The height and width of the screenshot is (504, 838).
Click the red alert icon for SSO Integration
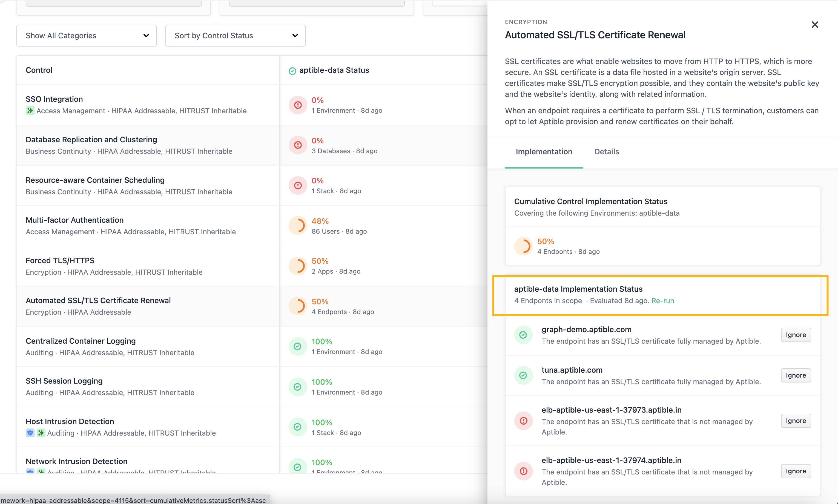point(298,105)
